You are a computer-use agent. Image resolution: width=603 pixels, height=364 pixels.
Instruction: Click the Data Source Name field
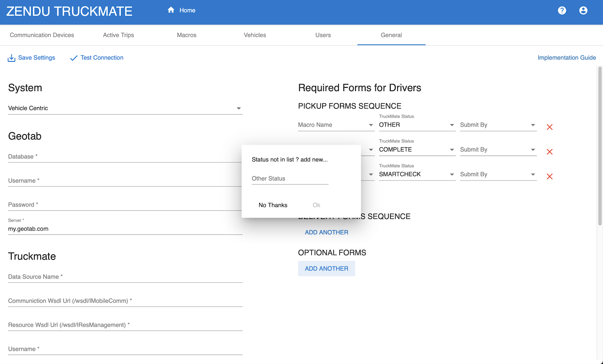125,277
